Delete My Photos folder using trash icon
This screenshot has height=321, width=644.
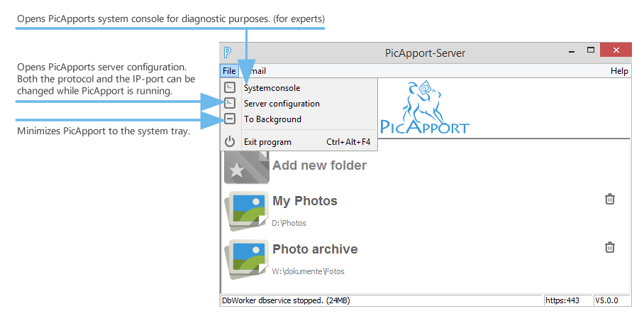coord(609,200)
